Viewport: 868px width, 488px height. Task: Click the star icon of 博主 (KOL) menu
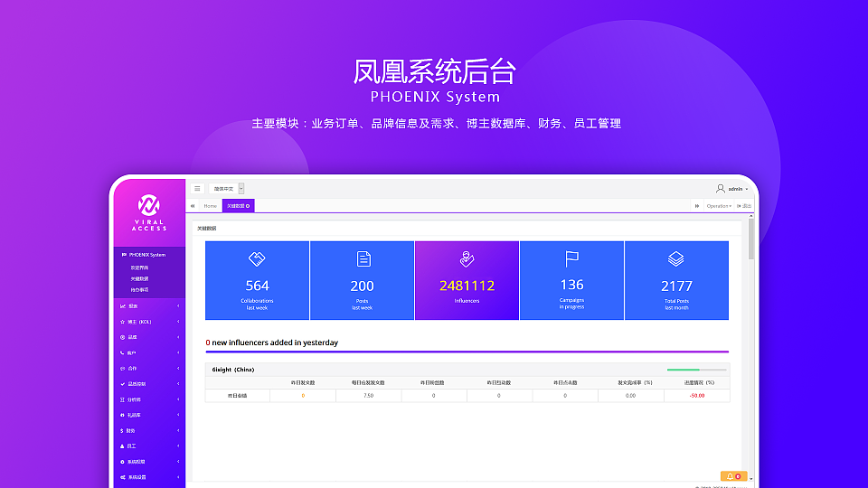pyautogui.click(x=122, y=322)
